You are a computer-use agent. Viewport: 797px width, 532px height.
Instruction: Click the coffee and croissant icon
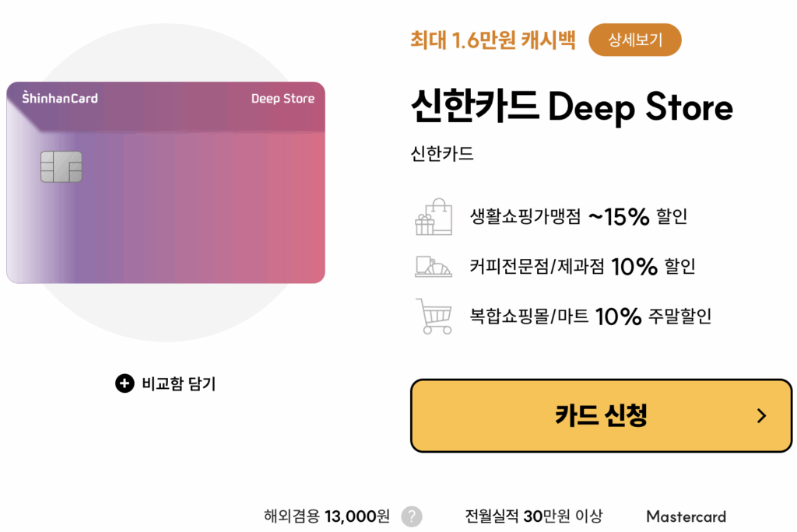pyautogui.click(x=433, y=266)
